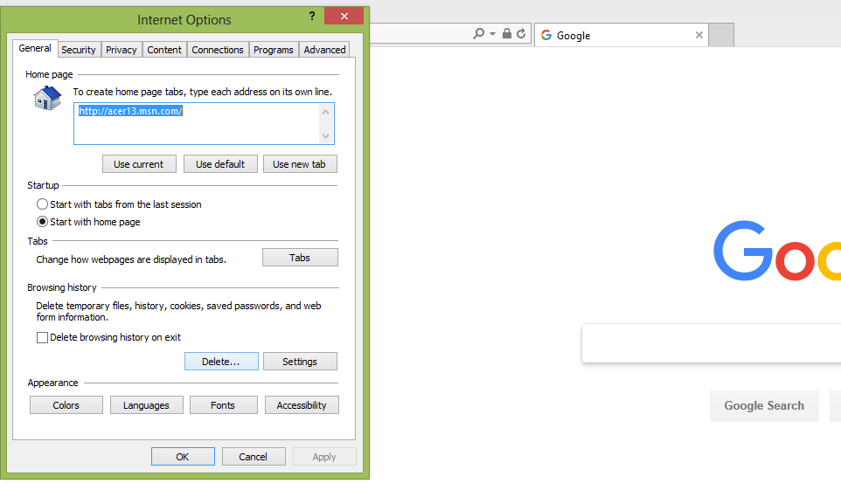Enable 'Delete browsing history on exit' checkbox

(42, 337)
